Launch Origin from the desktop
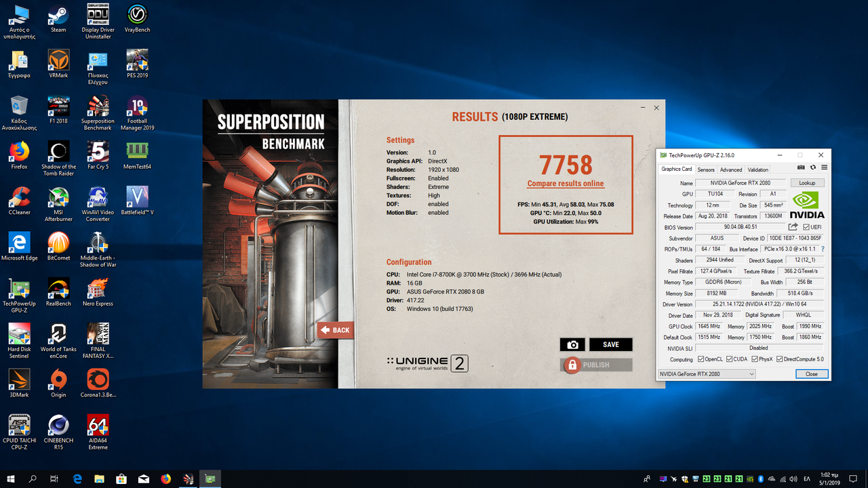868x488 pixels. (58, 383)
